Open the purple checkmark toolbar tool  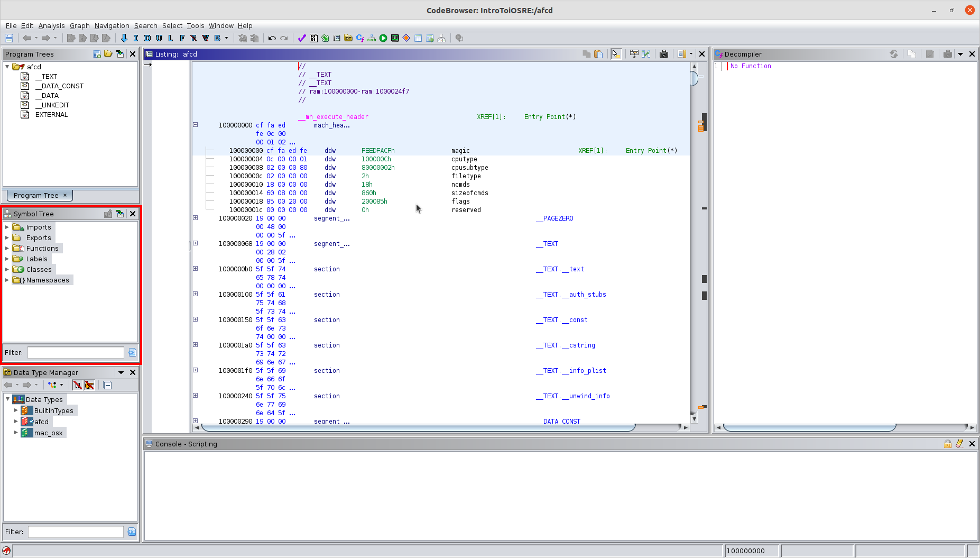tap(302, 38)
